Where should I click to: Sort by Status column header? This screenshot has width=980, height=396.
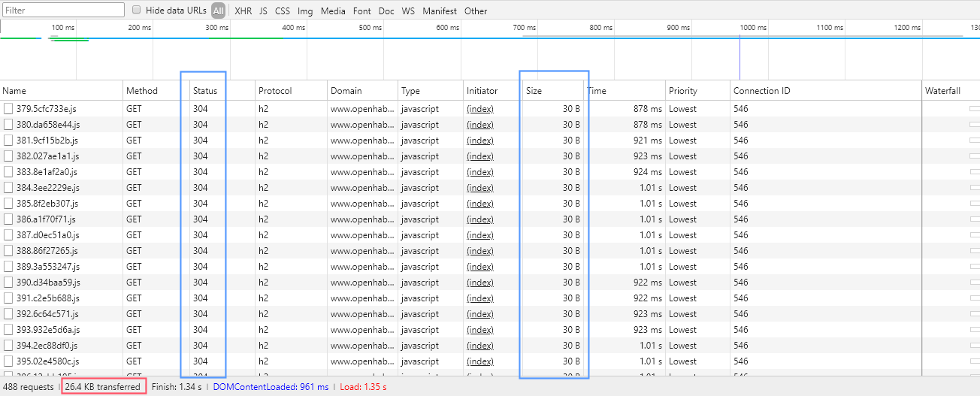[204, 91]
